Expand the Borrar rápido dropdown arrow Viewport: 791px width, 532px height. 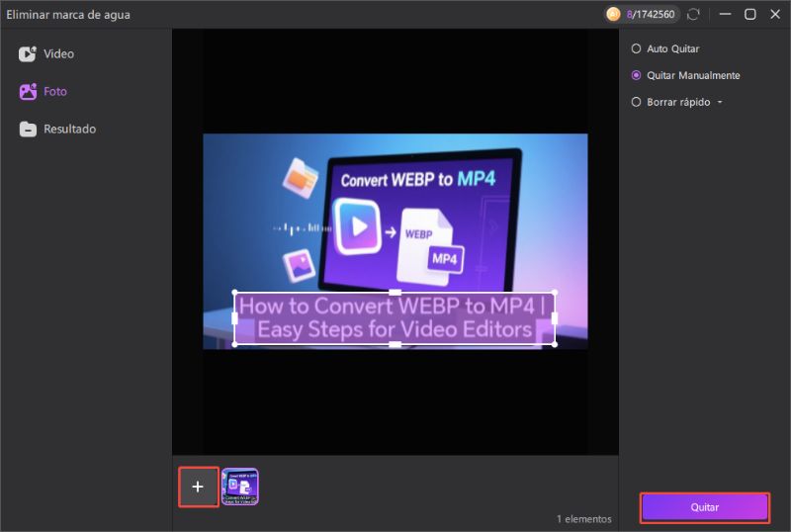click(720, 103)
